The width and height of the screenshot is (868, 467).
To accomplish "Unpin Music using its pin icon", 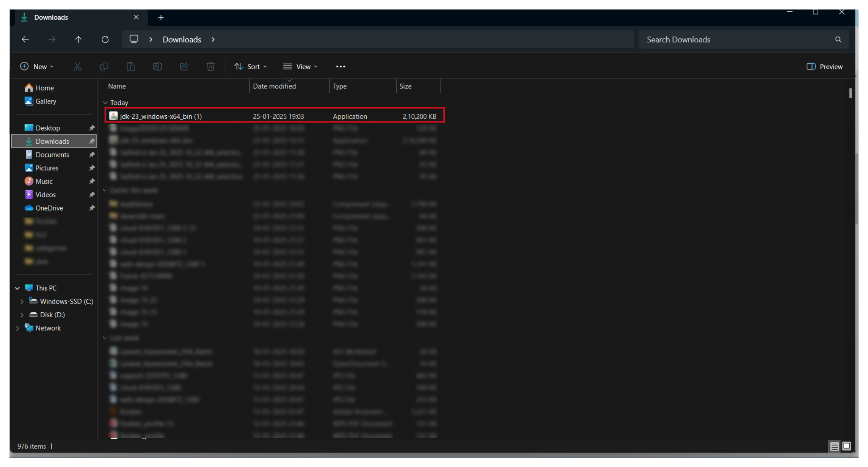I will click(x=91, y=181).
